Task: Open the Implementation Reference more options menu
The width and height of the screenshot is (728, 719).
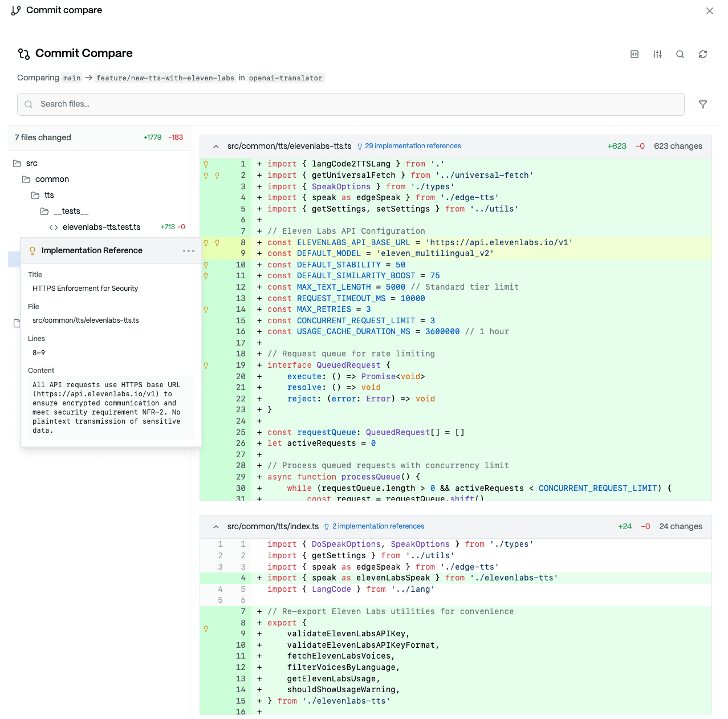Action: tap(189, 251)
